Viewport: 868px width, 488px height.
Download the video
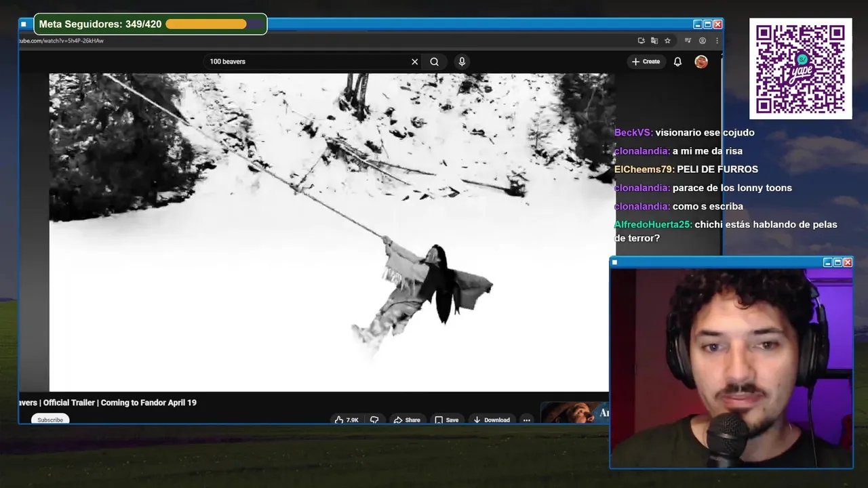492,420
